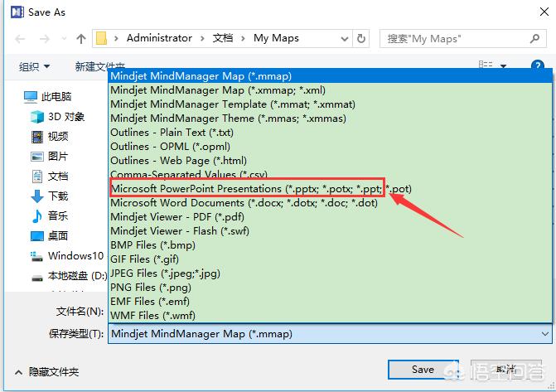
Task: Go up one folder level
Action: pos(81,39)
